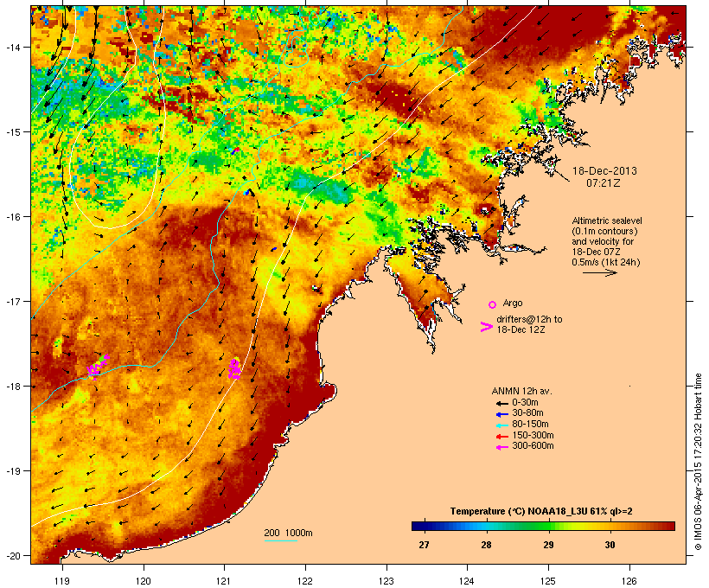Click the colorbar tick label 27
Image resolution: width=709 pixels, height=588 pixels.
point(424,545)
